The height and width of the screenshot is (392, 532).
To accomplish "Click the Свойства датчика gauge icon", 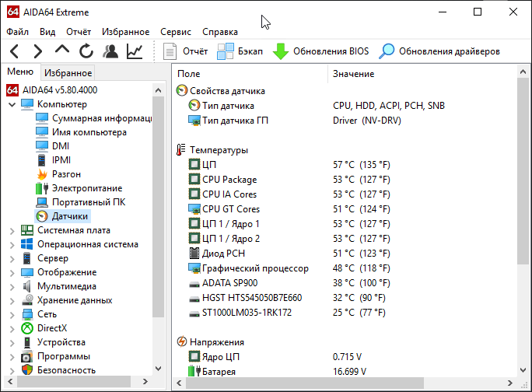I will click(x=182, y=91).
